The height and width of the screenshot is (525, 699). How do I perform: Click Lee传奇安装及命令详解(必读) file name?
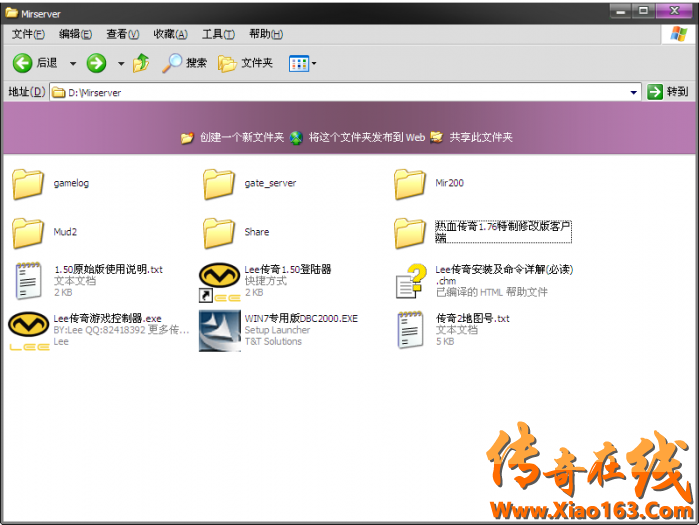pyautogui.click(x=504, y=275)
